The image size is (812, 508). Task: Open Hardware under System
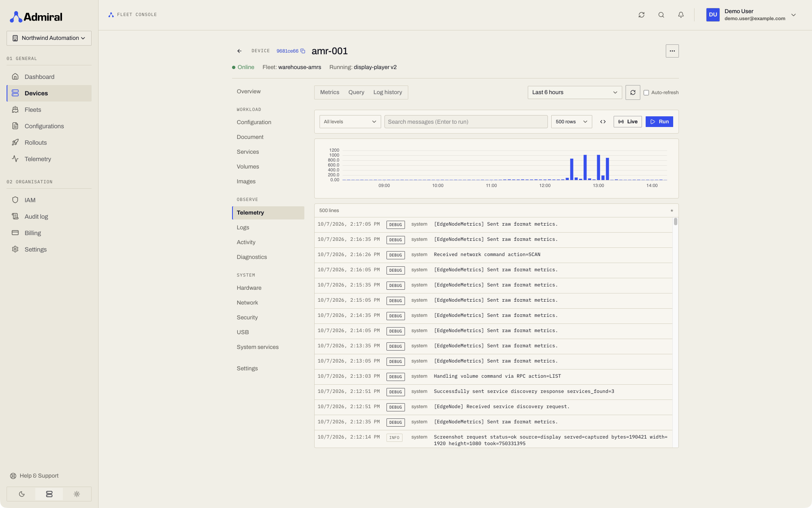tap(268, 288)
